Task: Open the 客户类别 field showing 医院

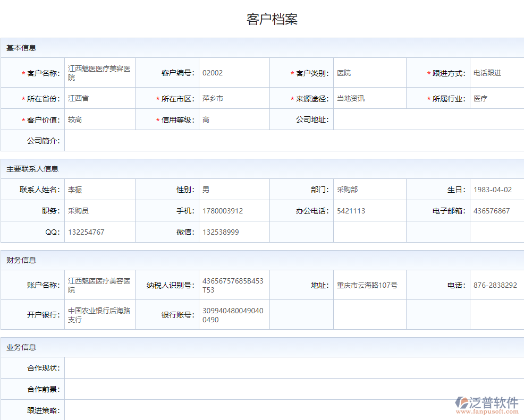Action: 369,73
